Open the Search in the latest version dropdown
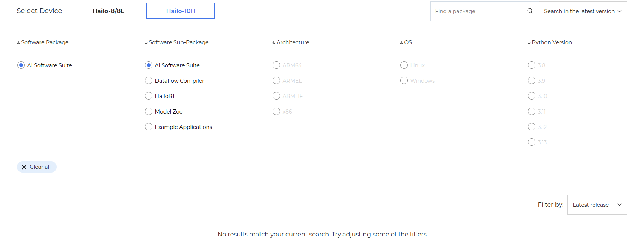644x250 pixels. click(x=583, y=11)
